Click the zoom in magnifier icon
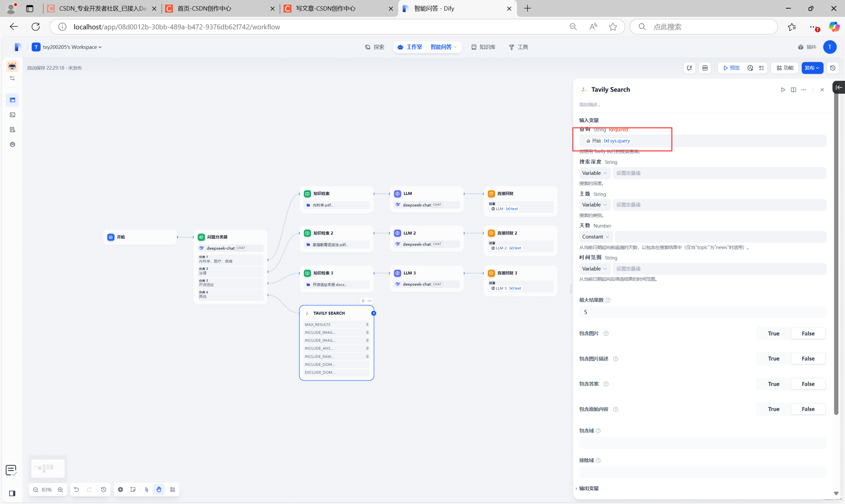 [60, 489]
